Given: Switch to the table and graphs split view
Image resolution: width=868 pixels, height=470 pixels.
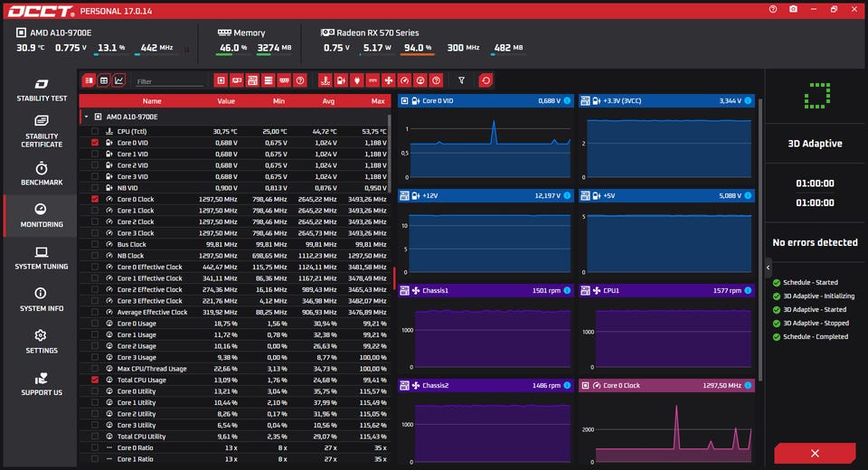Looking at the screenshot, I should coord(89,80).
